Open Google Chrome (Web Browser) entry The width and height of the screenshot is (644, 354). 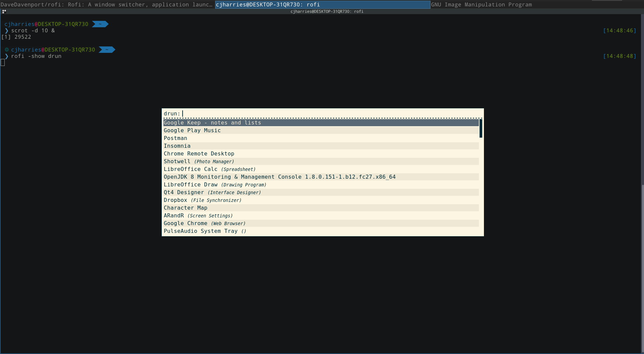[x=321, y=223]
